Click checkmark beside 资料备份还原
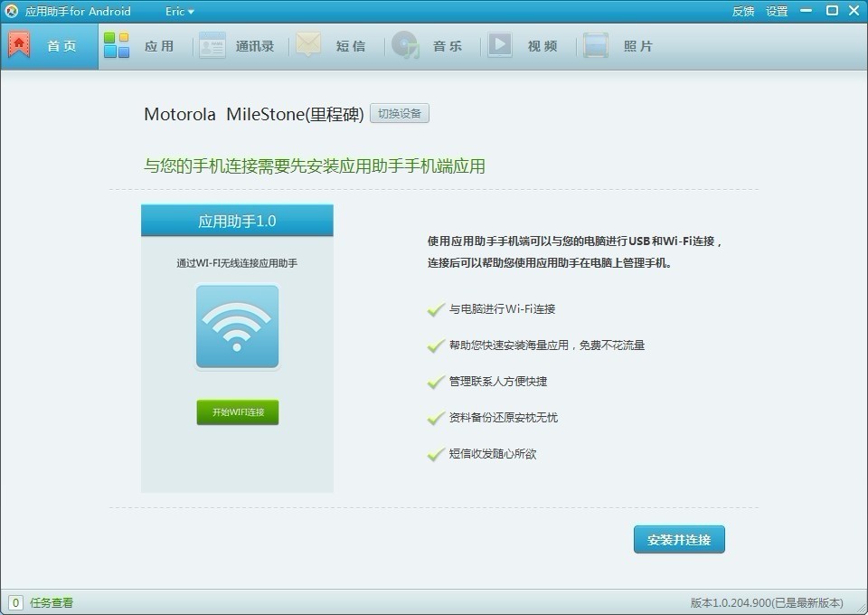868x615 pixels. (x=436, y=417)
